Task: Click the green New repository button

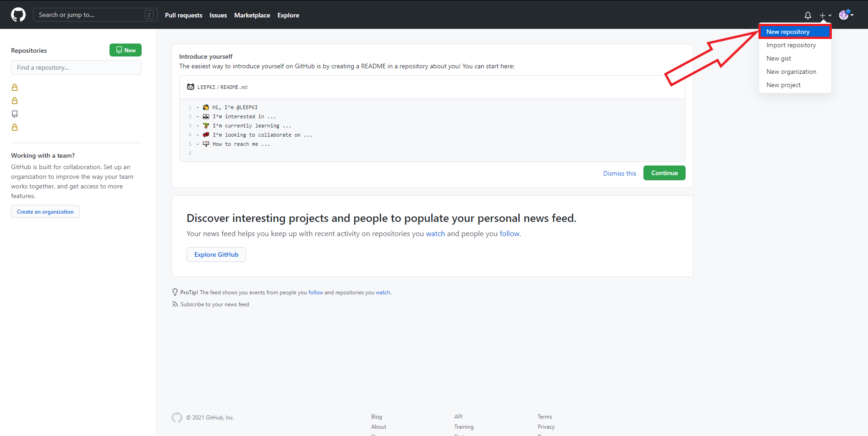Action: point(126,50)
